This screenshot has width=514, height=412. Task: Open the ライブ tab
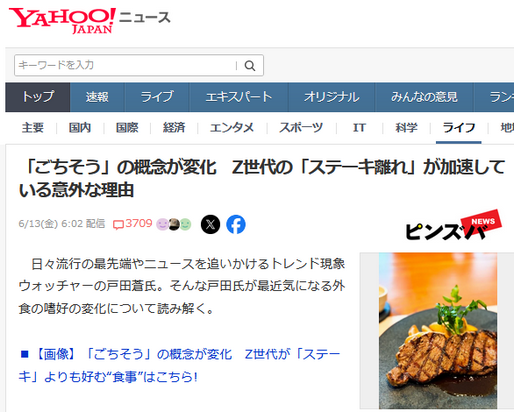point(157,97)
